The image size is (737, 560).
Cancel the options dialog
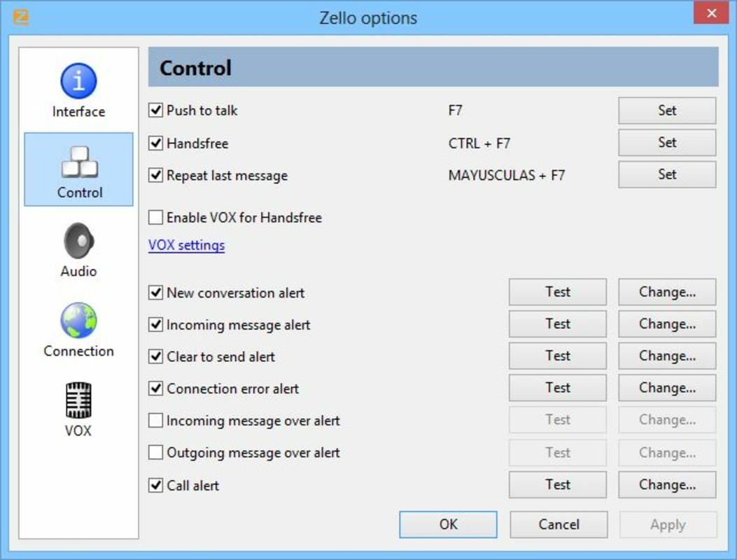click(558, 524)
